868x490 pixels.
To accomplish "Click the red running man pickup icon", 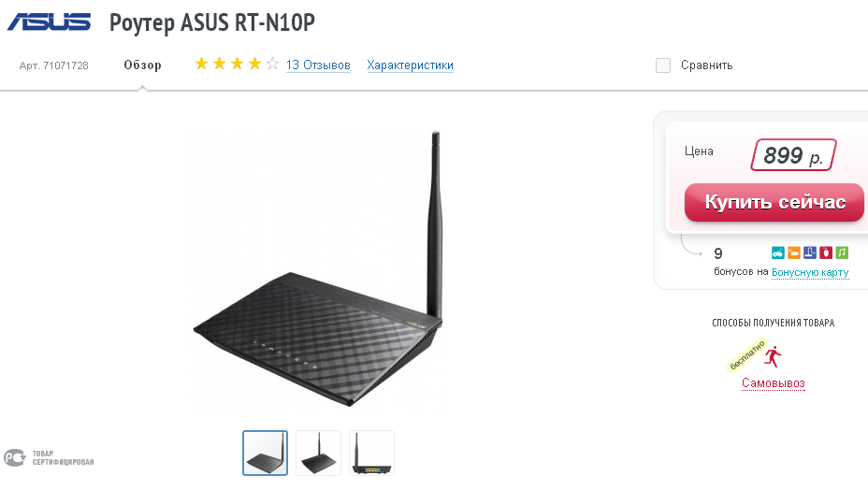I will pos(773,356).
